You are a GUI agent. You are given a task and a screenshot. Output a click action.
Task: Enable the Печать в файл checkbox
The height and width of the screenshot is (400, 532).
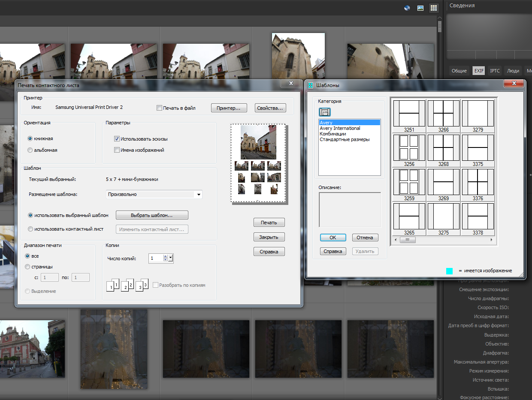[159, 108]
